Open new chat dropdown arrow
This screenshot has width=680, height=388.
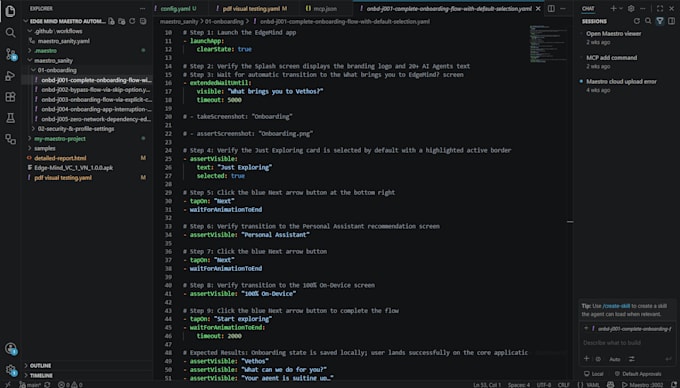621,9
